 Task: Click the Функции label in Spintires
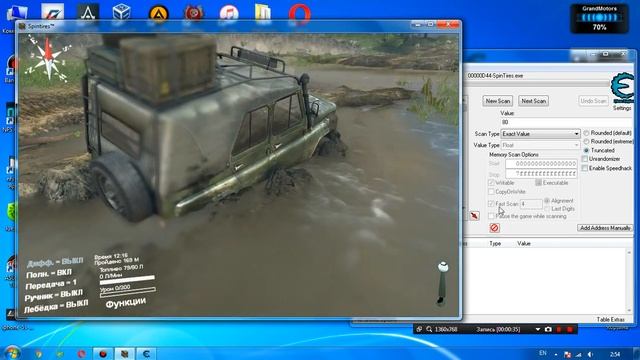pyautogui.click(x=125, y=303)
